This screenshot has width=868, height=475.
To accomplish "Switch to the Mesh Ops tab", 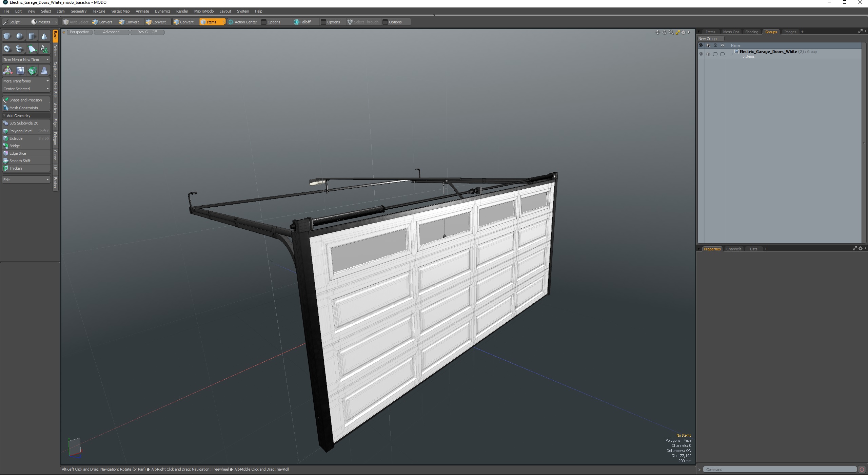I will pos(731,32).
